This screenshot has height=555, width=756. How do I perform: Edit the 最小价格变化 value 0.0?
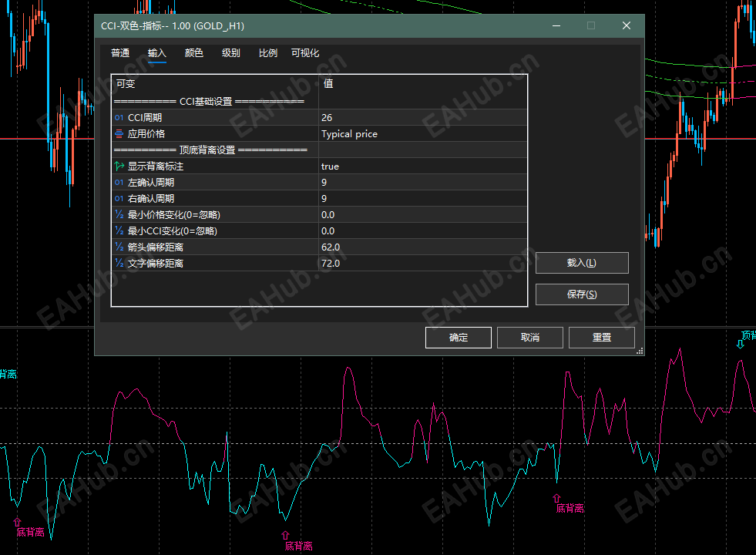pos(422,214)
